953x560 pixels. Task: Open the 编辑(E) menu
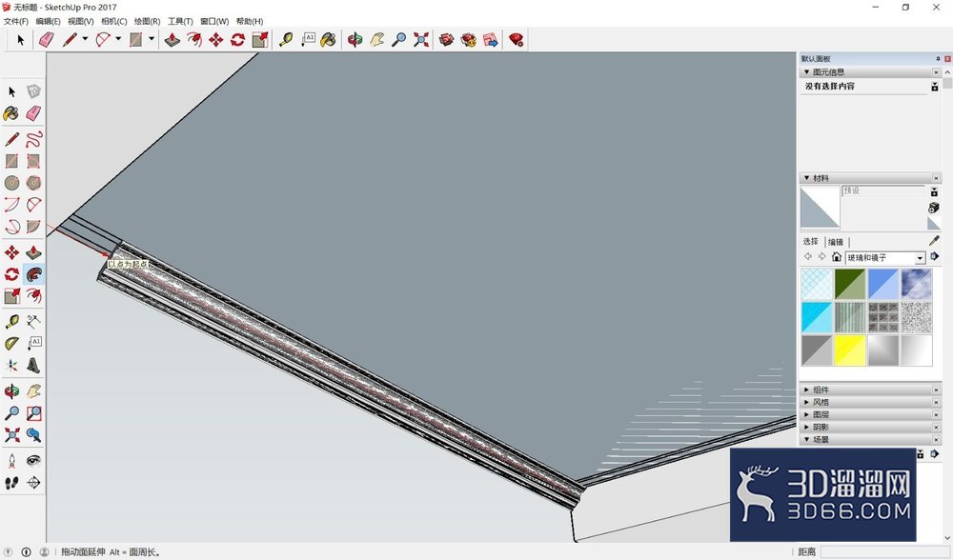pos(48,21)
